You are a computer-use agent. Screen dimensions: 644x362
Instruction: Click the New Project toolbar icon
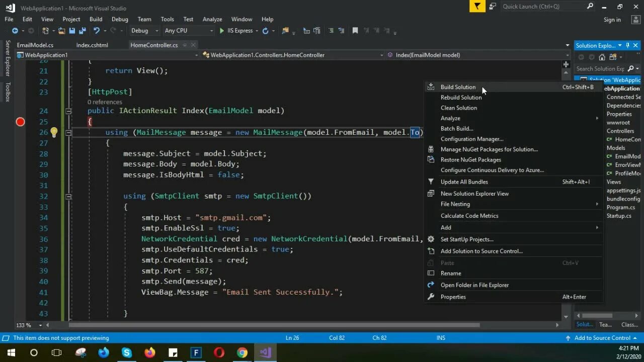click(x=46, y=31)
